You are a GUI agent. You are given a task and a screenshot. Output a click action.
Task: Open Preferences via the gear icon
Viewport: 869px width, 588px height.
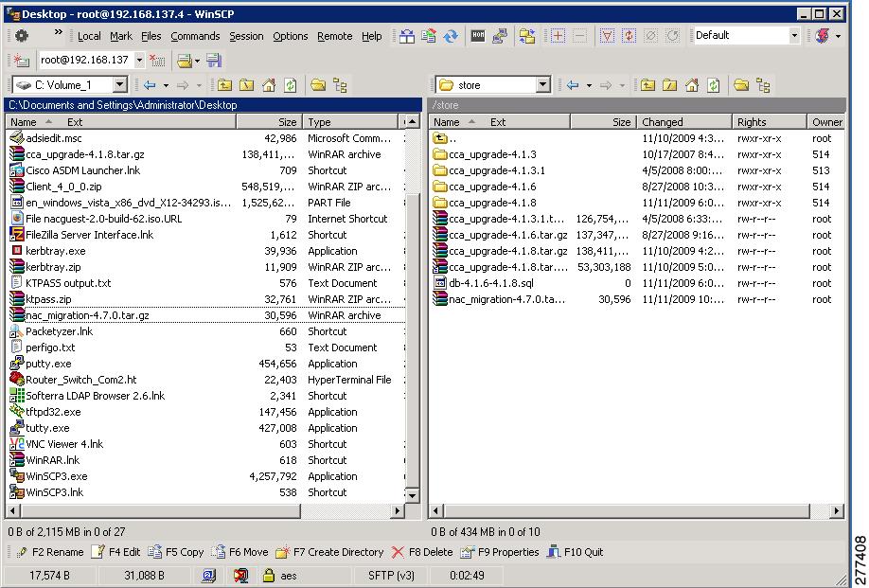(22, 36)
